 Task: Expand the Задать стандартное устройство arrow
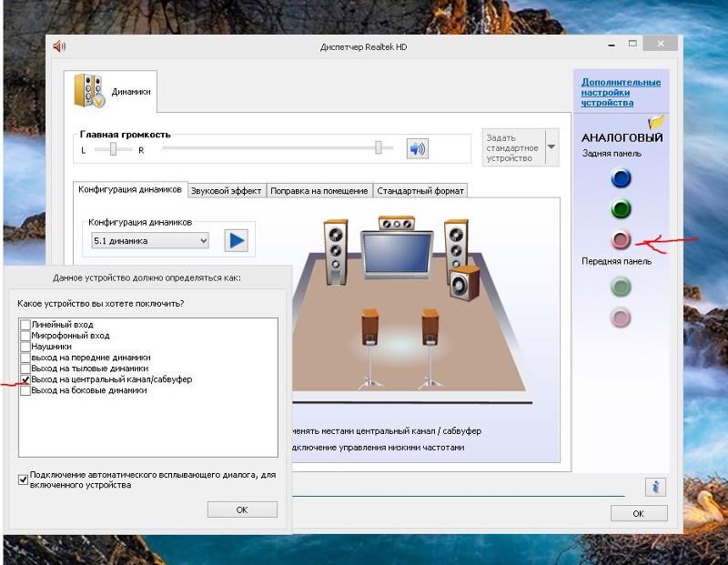tap(551, 147)
